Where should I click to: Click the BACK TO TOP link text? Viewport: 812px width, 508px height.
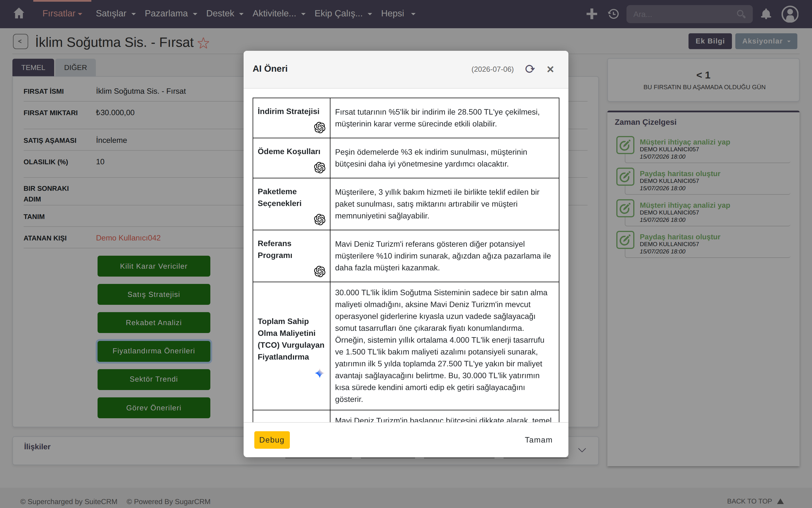click(749, 501)
